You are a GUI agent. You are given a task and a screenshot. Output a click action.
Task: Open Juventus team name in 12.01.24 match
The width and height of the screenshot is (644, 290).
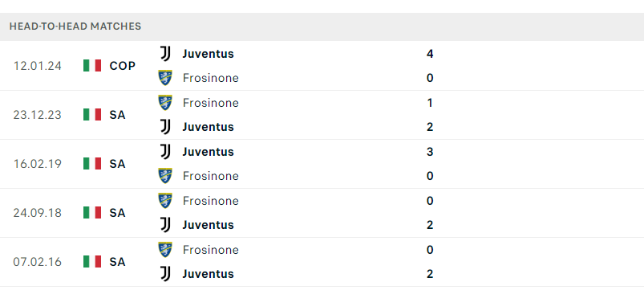[209, 54]
